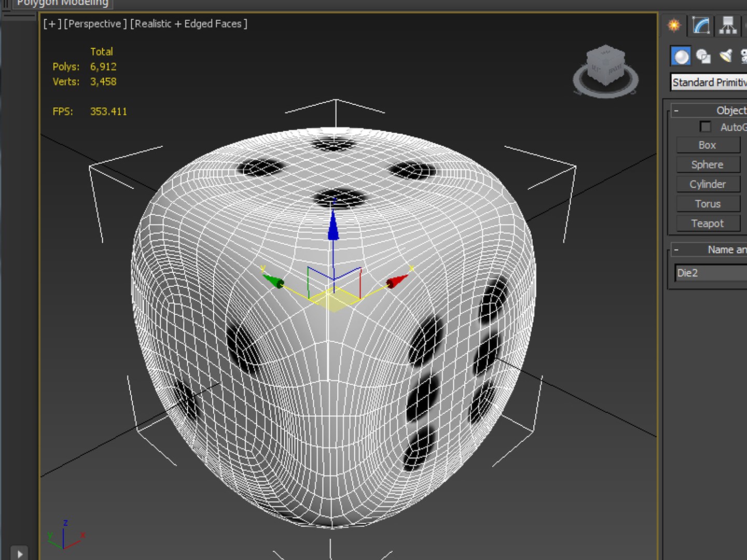Click the Sphere primitive button

click(x=708, y=165)
